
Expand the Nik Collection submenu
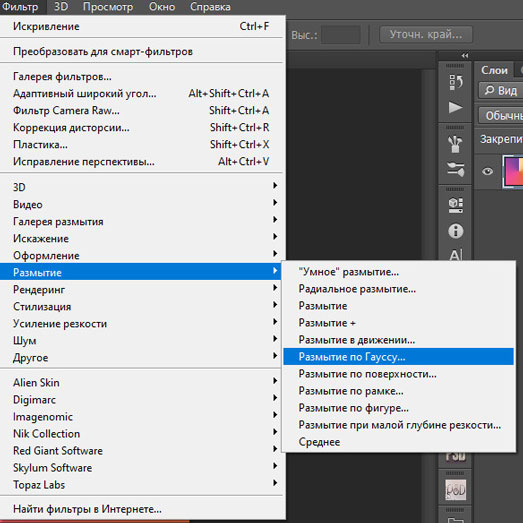point(141,433)
